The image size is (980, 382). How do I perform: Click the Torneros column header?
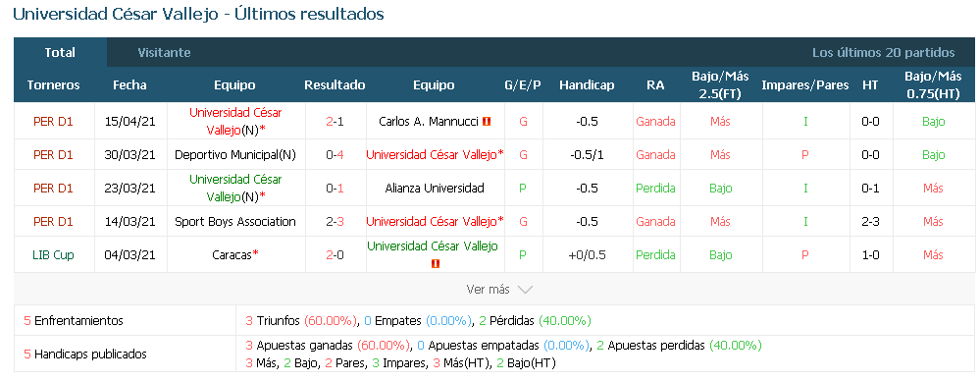[x=54, y=85]
